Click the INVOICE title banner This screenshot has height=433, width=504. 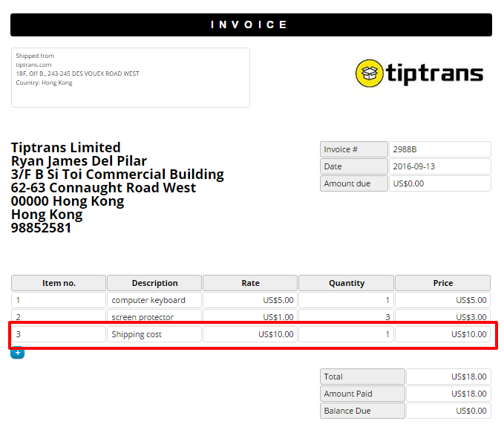click(x=251, y=25)
